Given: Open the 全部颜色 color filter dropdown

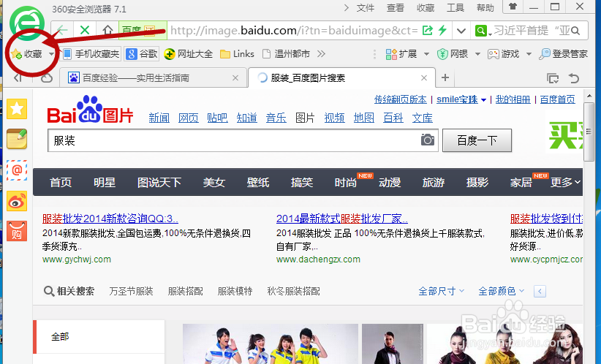Looking at the screenshot, I should [501, 291].
